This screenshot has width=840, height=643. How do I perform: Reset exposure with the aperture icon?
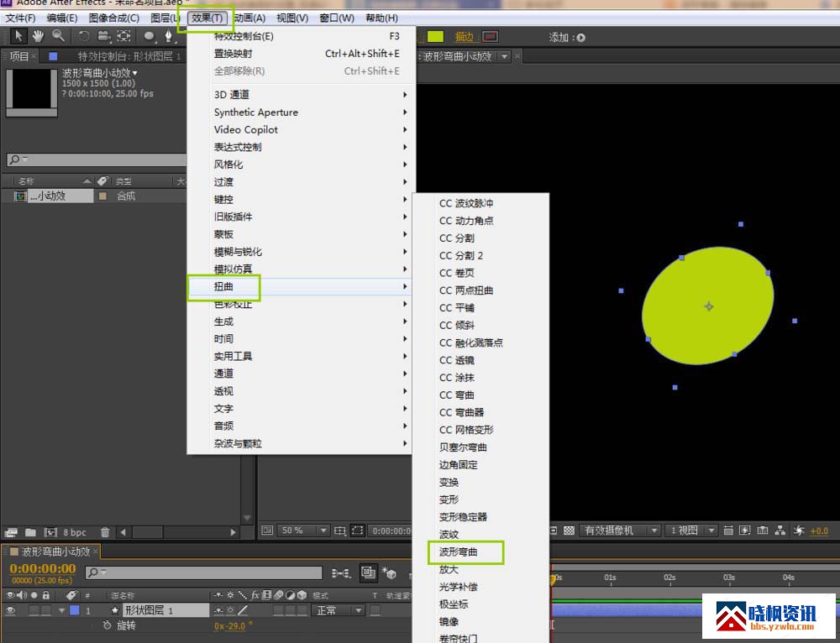pyautogui.click(x=800, y=531)
